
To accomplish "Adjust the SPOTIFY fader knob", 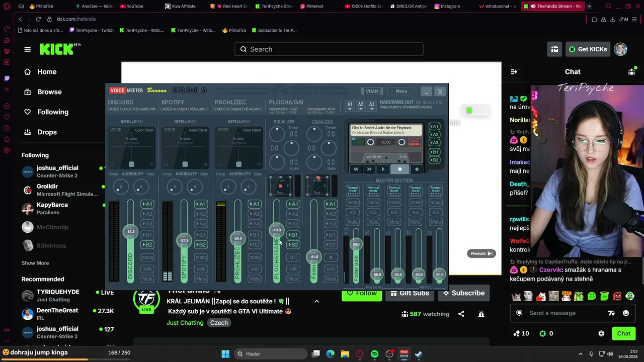I will point(184,240).
